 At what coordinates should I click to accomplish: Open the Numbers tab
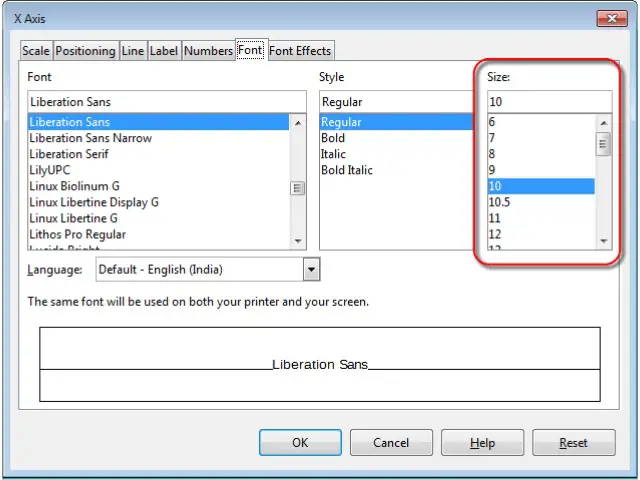coord(209,51)
